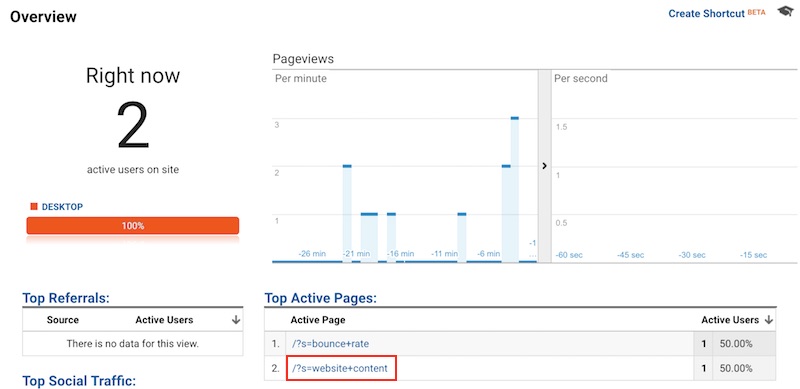Click the orange DESKTOP legend square
Screen dimensions: 800x389
click(x=34, y=206)
